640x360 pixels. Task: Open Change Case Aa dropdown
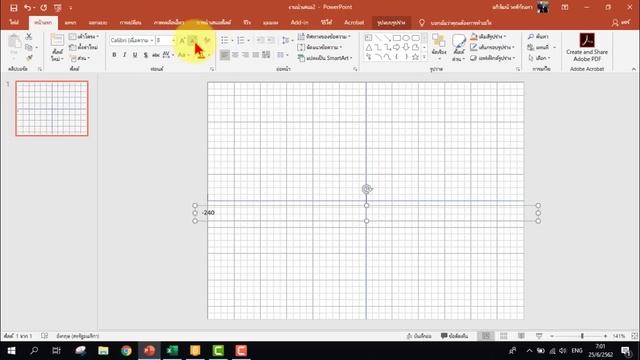(183, 55)
